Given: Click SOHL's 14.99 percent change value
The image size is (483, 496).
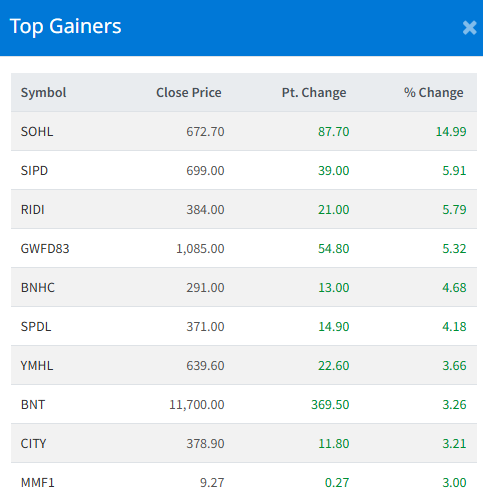Looking at the screenshot, I should pyautogui.click(x=451, y=132).
